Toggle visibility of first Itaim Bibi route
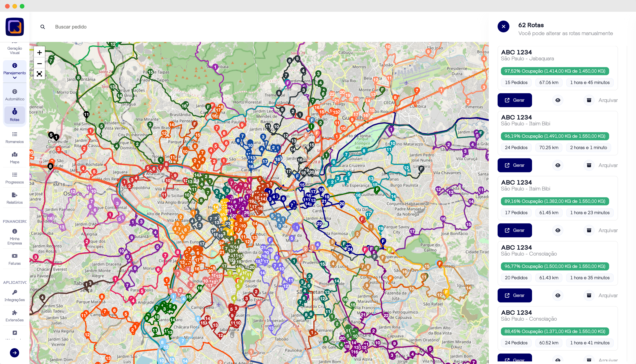This screenshot has width=636, height=364. coord(558,165)
